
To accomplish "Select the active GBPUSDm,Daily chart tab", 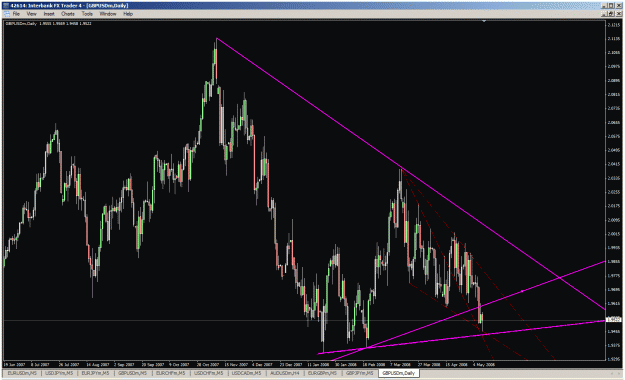I will coord(399,373).
